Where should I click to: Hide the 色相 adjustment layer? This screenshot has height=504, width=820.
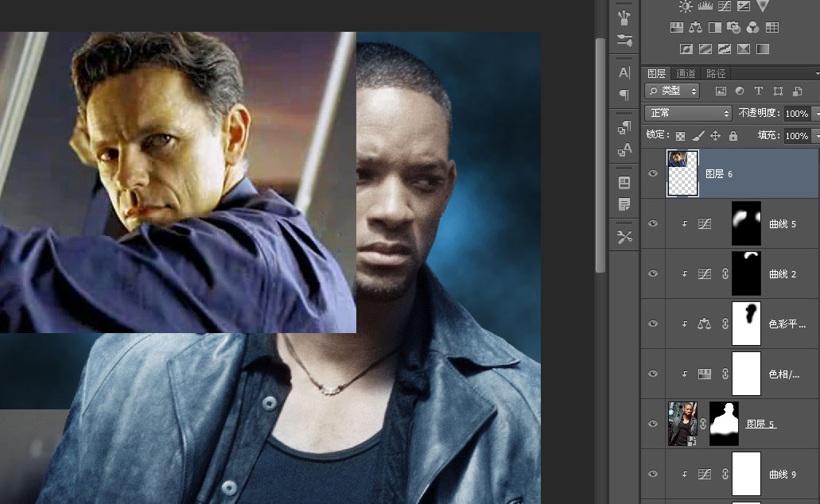tap(653, 374)
